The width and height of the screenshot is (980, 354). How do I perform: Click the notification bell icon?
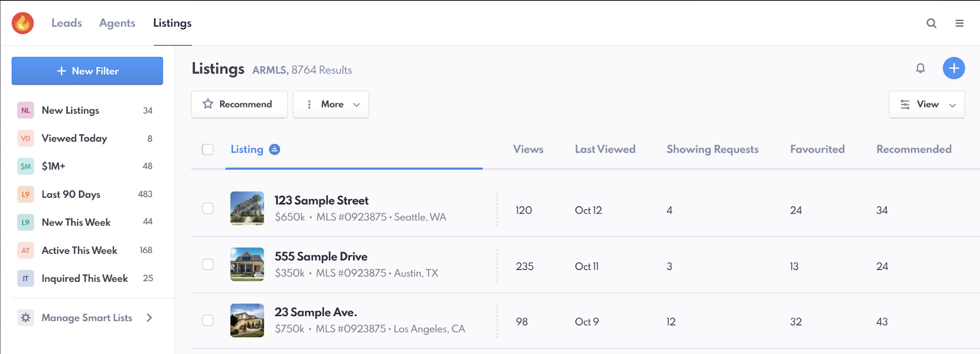[921, 68]
